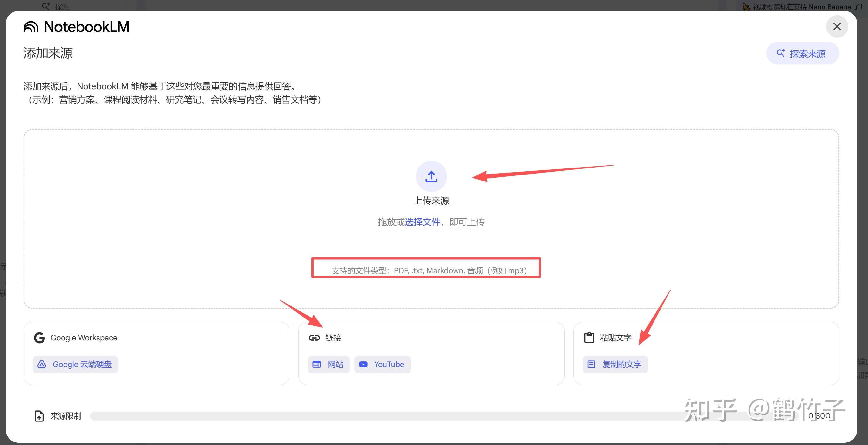
Task: Click the Google G Workspace icon
Action: [39, 338]
